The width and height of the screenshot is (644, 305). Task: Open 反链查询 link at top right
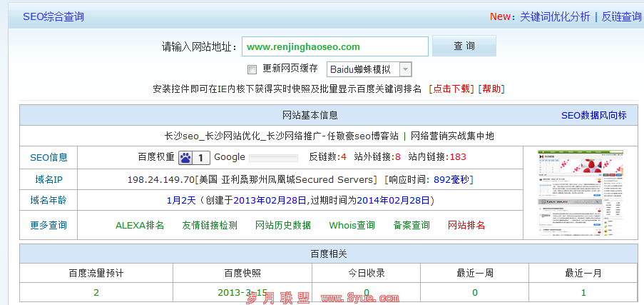click(621, 17)
